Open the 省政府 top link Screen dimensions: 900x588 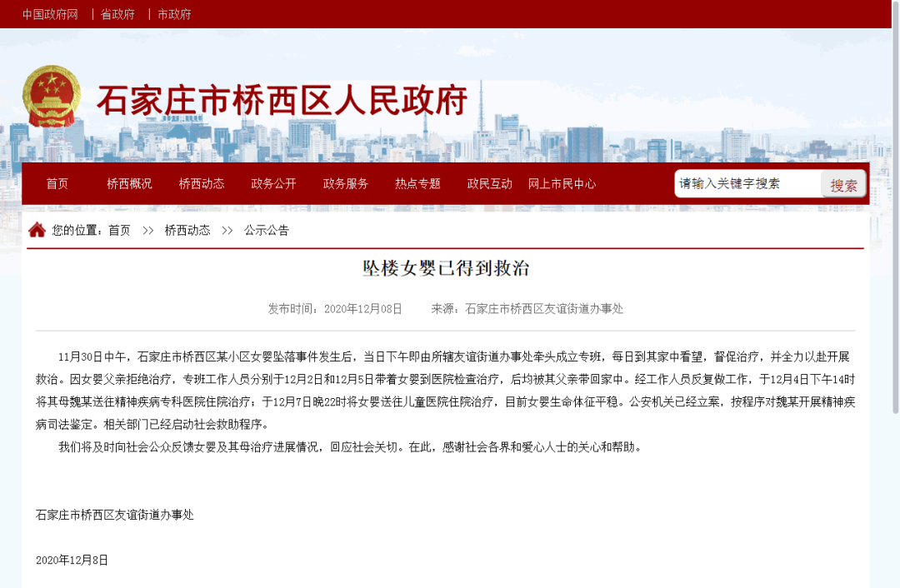[x=117, y=14]
